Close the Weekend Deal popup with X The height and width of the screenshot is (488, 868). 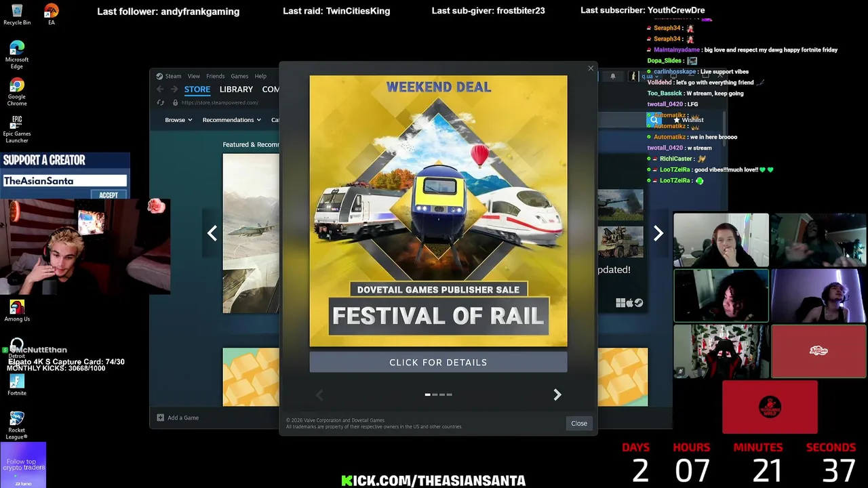591,68
